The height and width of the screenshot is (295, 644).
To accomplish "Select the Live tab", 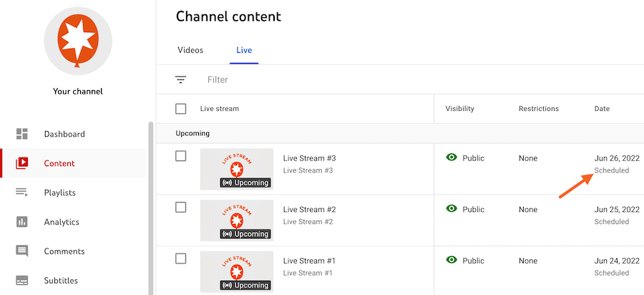I will pos(244,50).
